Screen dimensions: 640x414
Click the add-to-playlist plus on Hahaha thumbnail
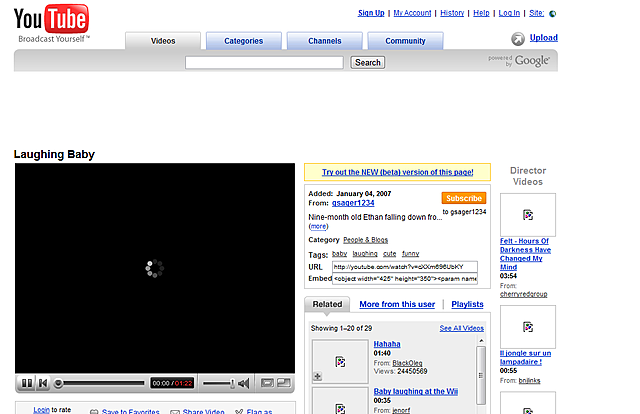point(318,376)
